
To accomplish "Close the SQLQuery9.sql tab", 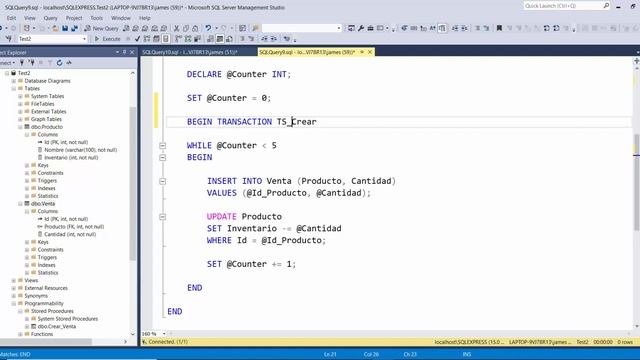I will pyautogui.click(x=370, y=52).
